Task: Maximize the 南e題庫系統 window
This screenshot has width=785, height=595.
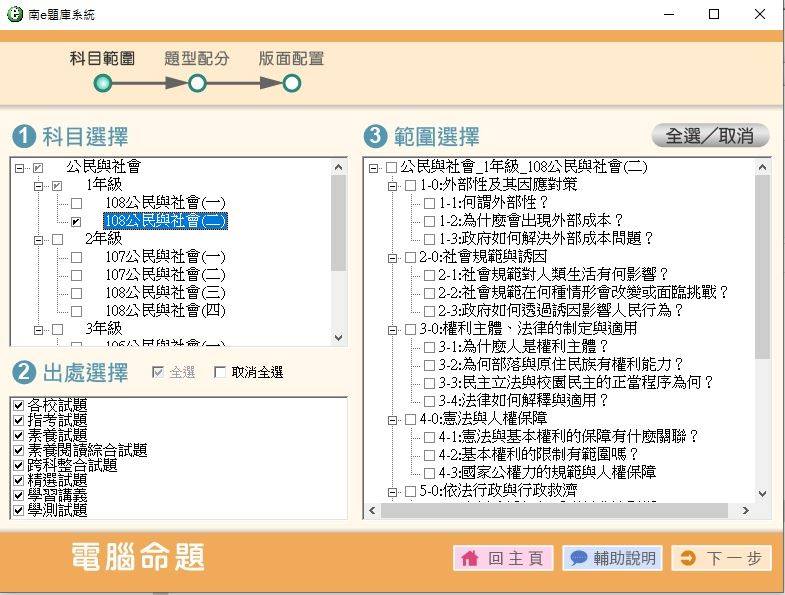Action: coord(714,14)
